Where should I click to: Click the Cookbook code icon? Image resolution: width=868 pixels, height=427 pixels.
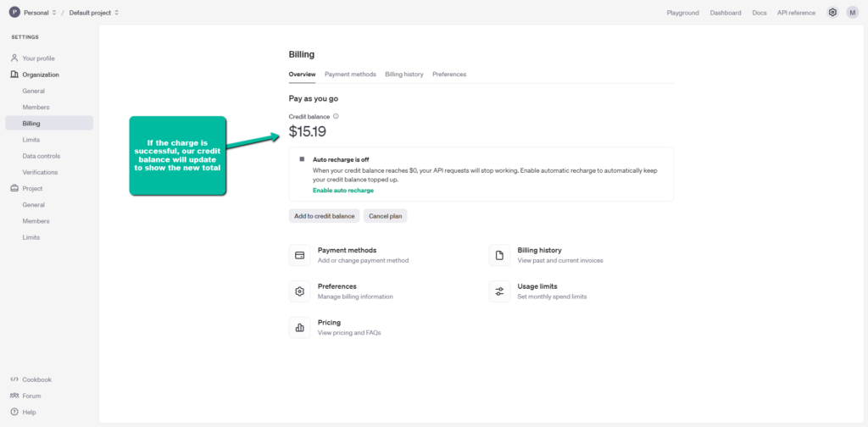point(14,380)
